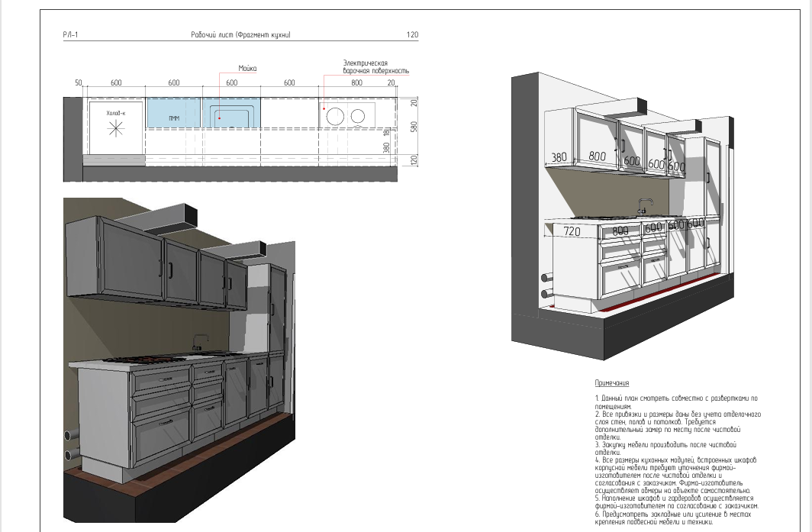Click the "Электрическая варочная поверхность" callout label
The height and width of the screenshot is (532, 812).
(376, 67)
